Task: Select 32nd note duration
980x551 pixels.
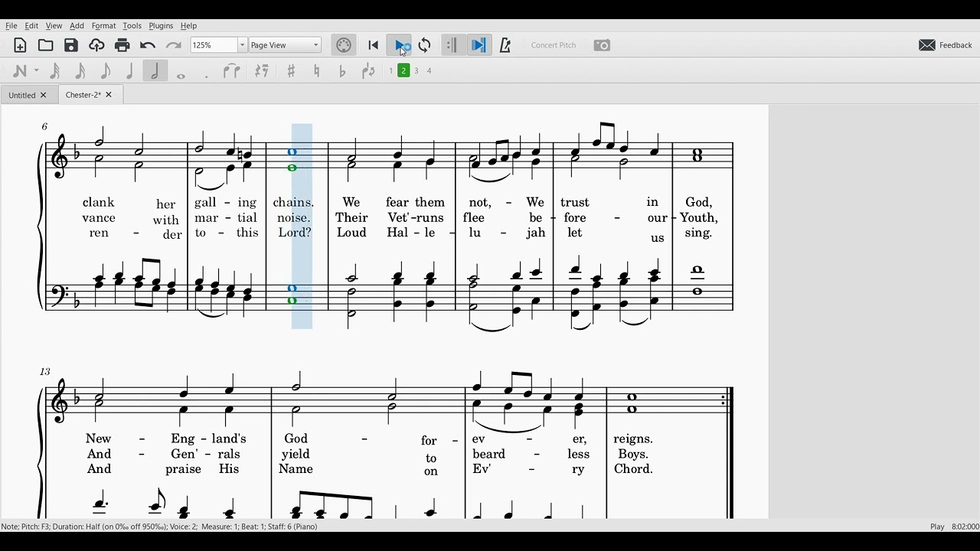Action: (x=80, y=71)
